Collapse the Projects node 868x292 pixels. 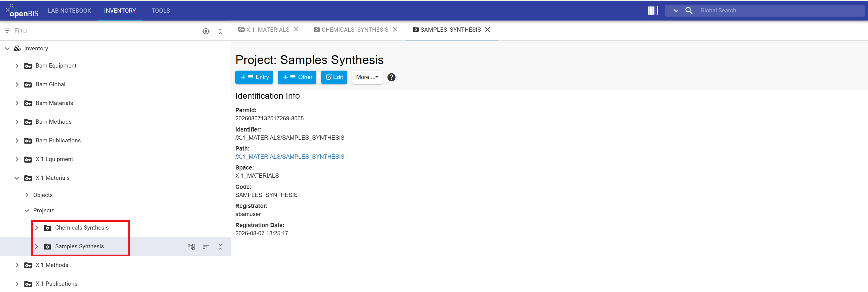[27, 211]
